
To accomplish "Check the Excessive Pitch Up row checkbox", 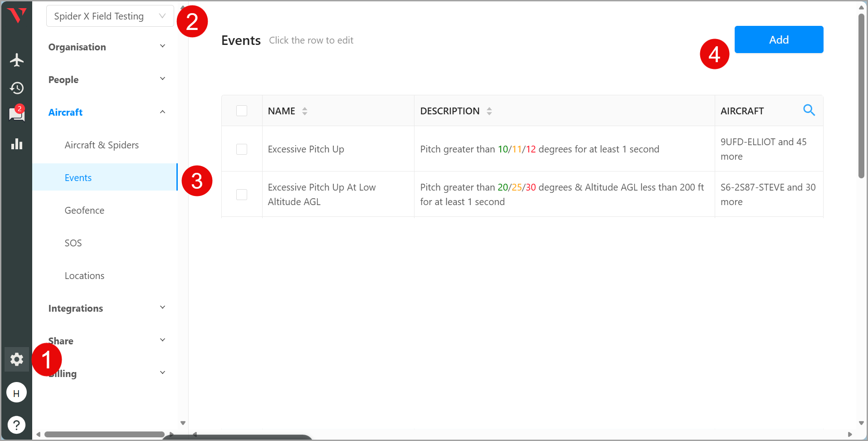I will click(x=242, y=149).
